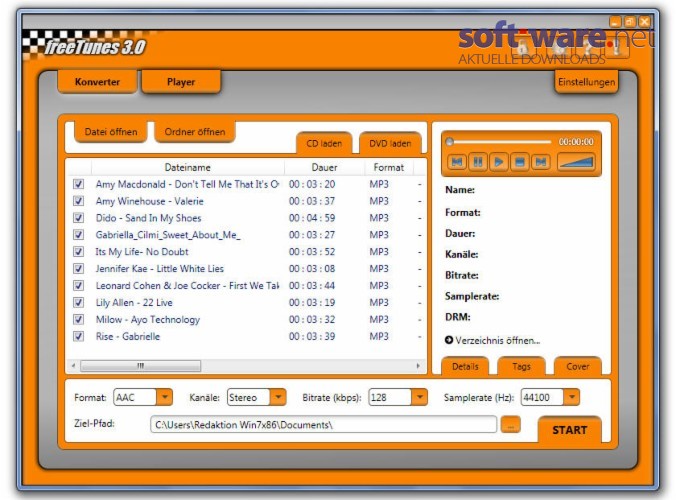The width and height of the screenshot is (676, 500).
Task: Switch to the Konverter tab
Action: (97, 82)
